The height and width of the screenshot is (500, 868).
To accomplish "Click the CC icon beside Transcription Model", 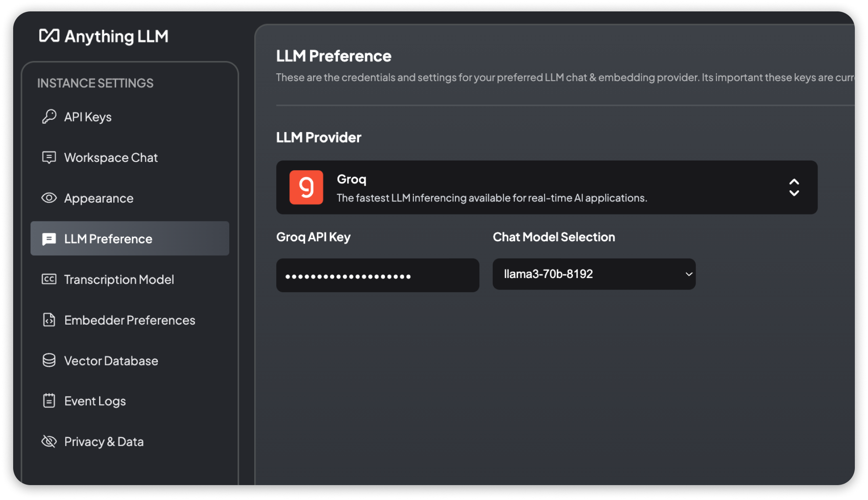I will coord(49,279).
